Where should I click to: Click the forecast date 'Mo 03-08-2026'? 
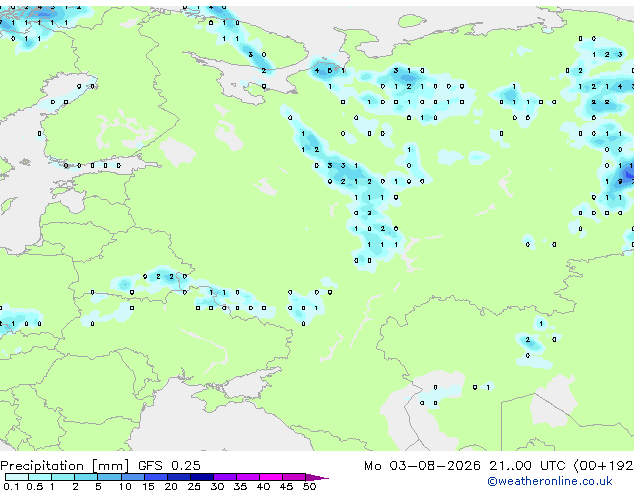(422, 466)
